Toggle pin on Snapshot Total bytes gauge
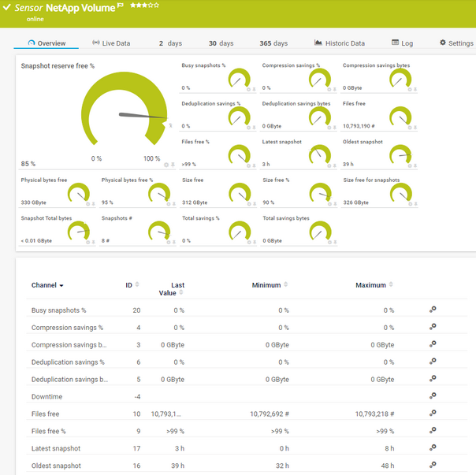This screenshot has height=475, width=476. [94, 242]
